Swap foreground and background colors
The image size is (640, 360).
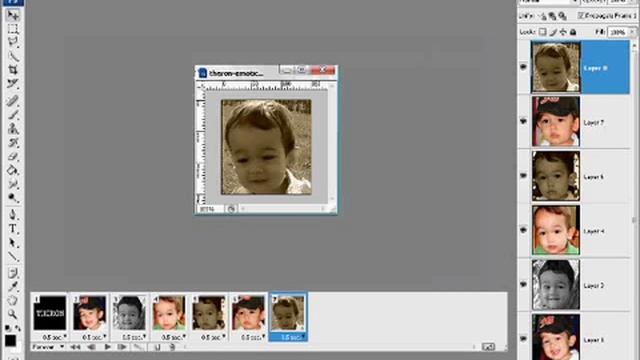(x=18, y=328)
